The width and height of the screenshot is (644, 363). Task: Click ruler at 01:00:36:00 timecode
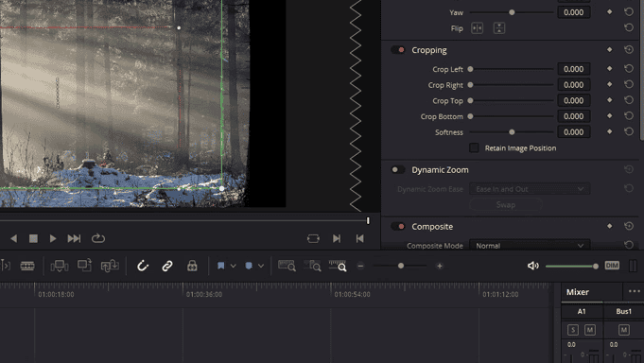coord(204,294)
